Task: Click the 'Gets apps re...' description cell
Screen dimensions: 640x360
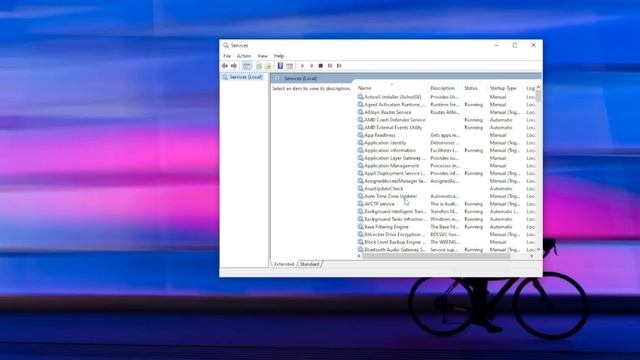Action: click(445, 135)
